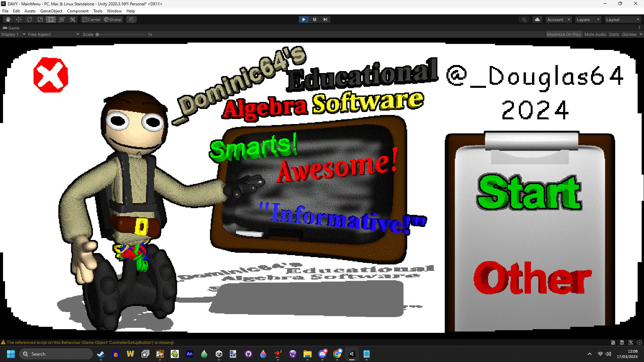Click the missing script warning message
The height and width of the screenshot is (362, 644).
[90, 342]
